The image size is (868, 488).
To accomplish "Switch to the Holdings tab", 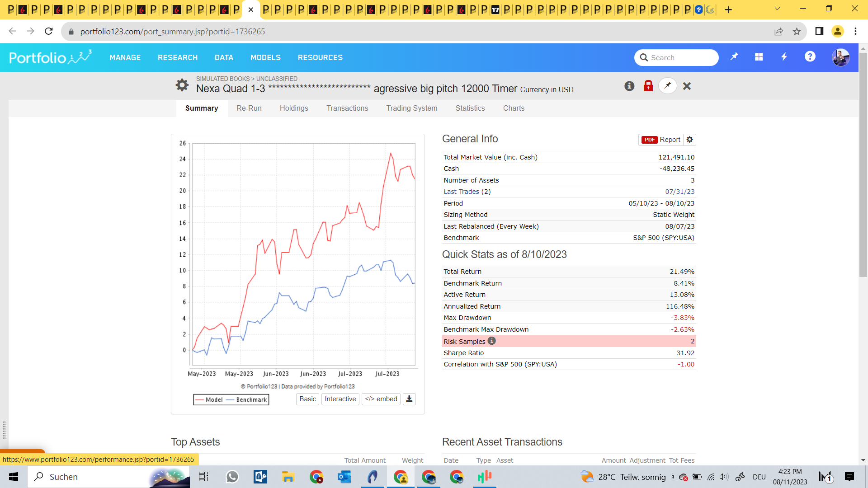I will 294,108.
